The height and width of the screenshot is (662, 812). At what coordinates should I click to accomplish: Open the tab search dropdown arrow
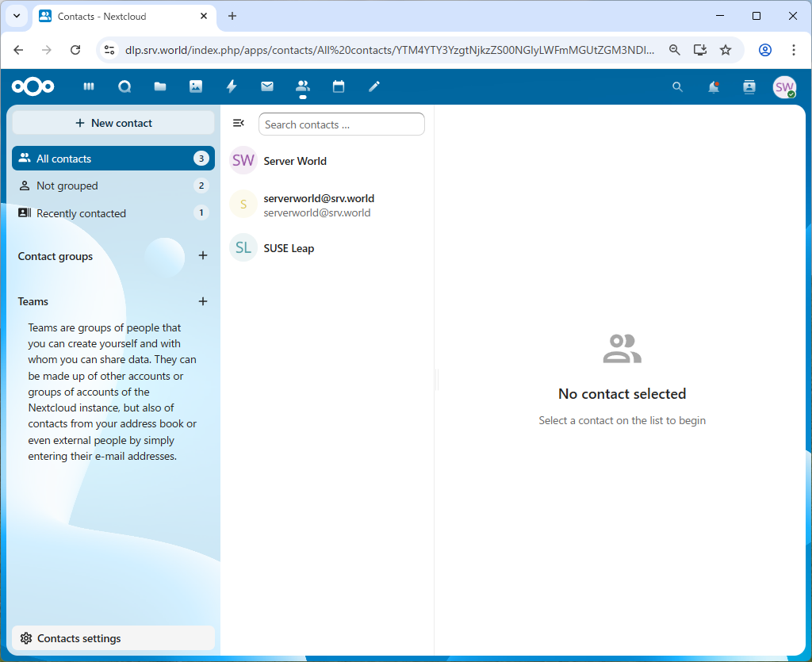17,16
